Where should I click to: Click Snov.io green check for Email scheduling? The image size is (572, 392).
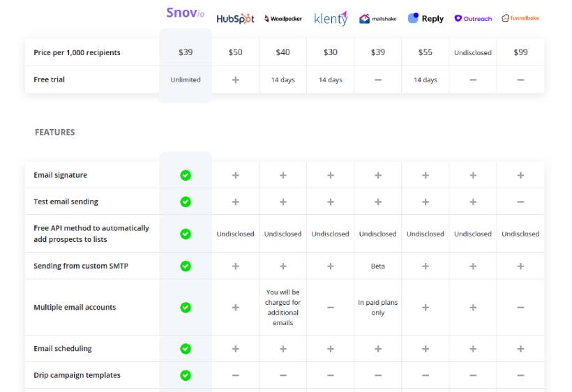[186, 349]
